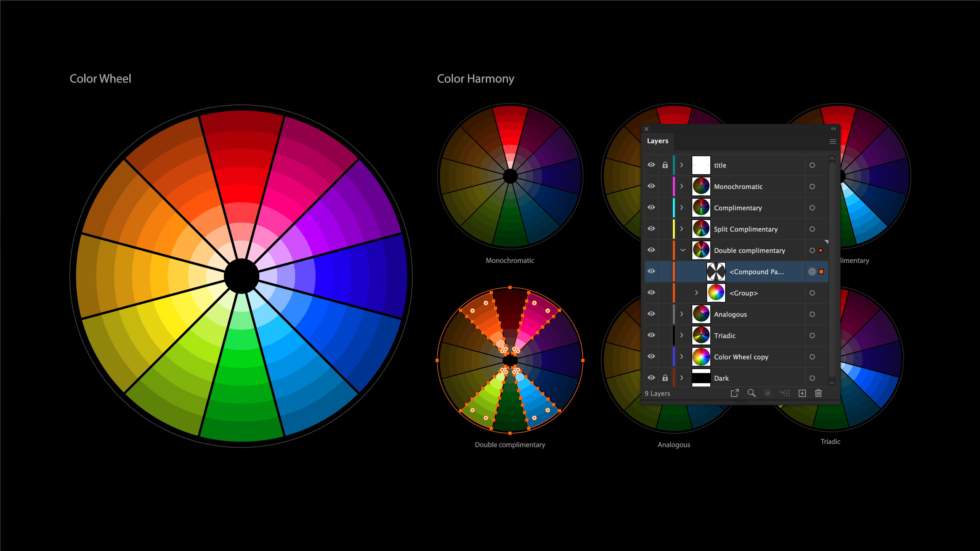Hide the Monochromatic layer

[x=651, y=186]
